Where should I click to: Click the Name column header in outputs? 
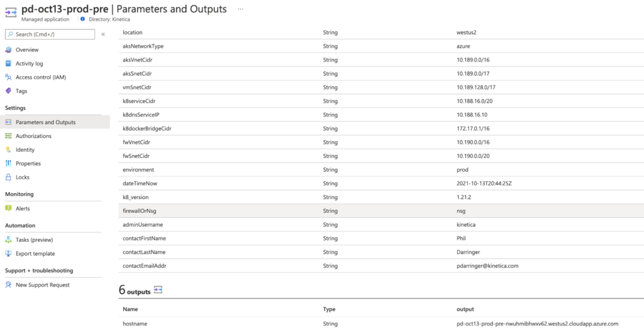pos(130,309)
